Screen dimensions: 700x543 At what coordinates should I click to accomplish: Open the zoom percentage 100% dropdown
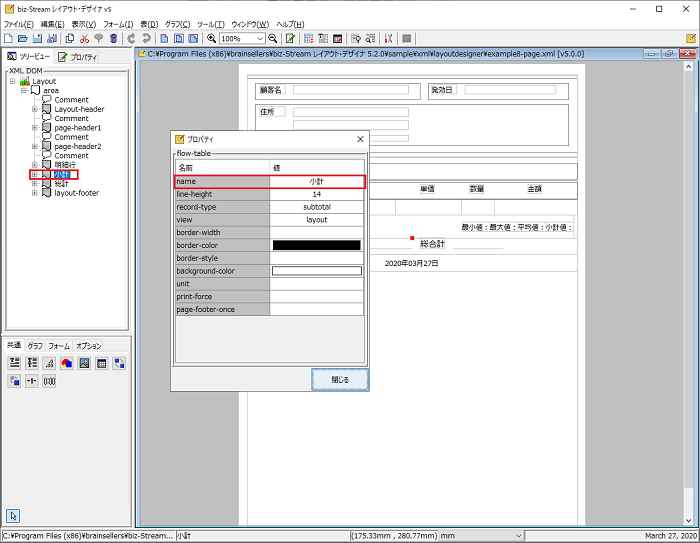[260, 39]
